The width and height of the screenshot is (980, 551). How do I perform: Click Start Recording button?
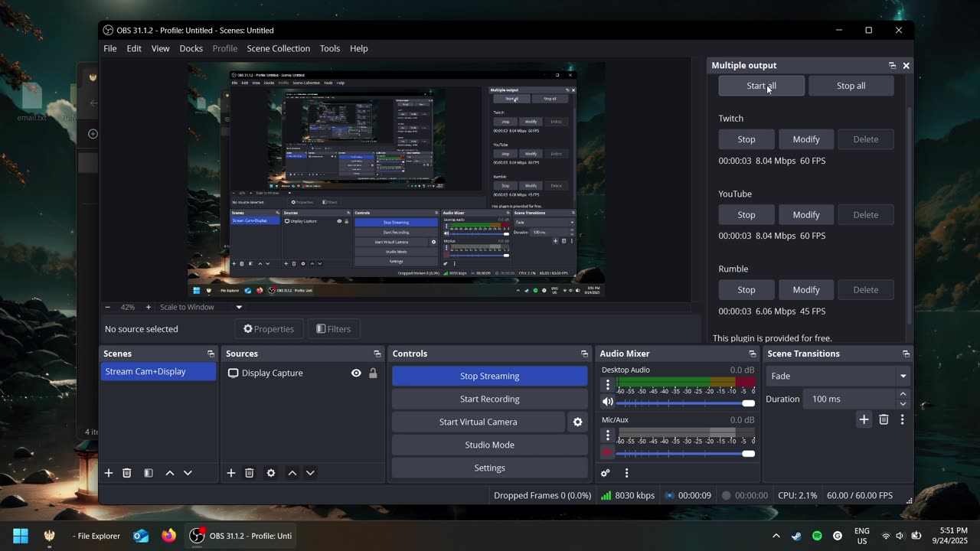point(490,399)
